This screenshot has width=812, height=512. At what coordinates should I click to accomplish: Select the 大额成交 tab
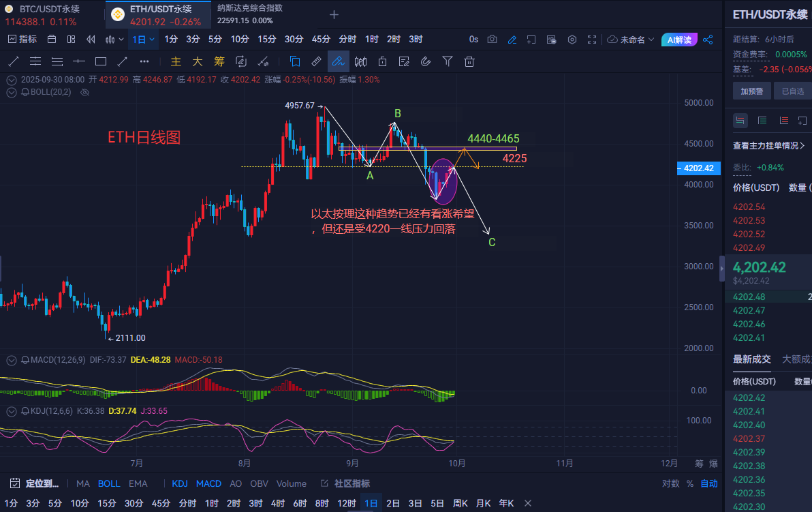(797, 359)
